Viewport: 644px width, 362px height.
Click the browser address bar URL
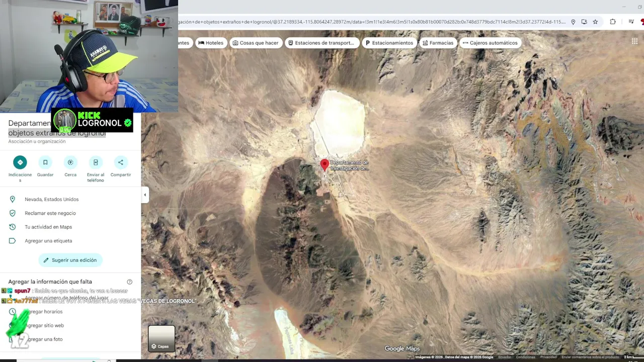[x=372, y=22]
